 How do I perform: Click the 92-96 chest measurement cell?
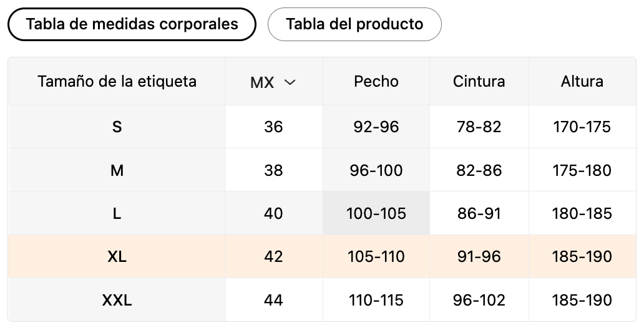(x=376, y=127)
